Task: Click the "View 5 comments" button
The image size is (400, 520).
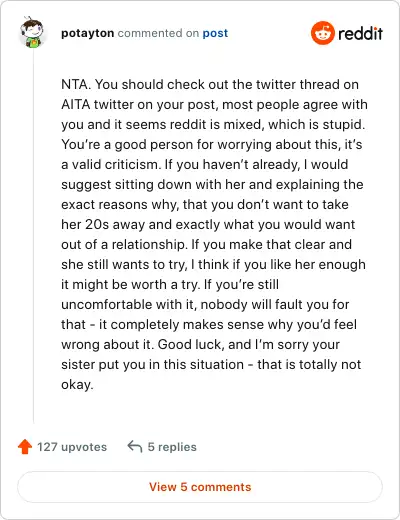Action: (x=200, y=487)
